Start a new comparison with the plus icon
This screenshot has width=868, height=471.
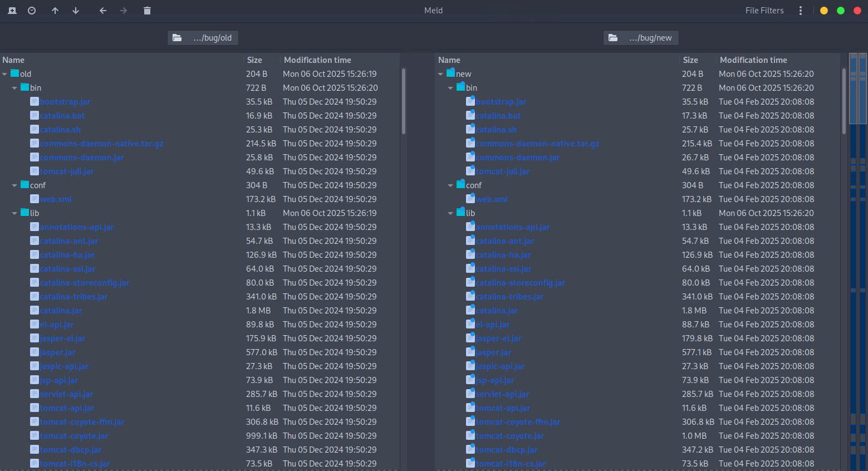(12, 10)
